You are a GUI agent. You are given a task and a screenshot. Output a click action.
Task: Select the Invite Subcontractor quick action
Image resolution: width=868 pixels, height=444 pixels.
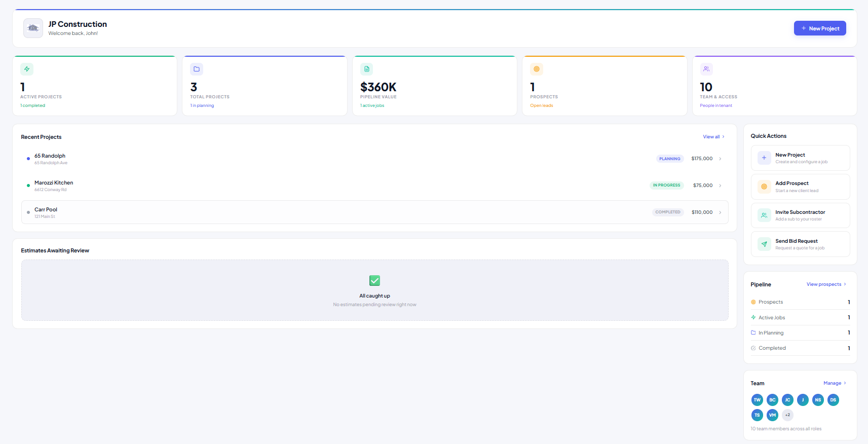[800, 216]
